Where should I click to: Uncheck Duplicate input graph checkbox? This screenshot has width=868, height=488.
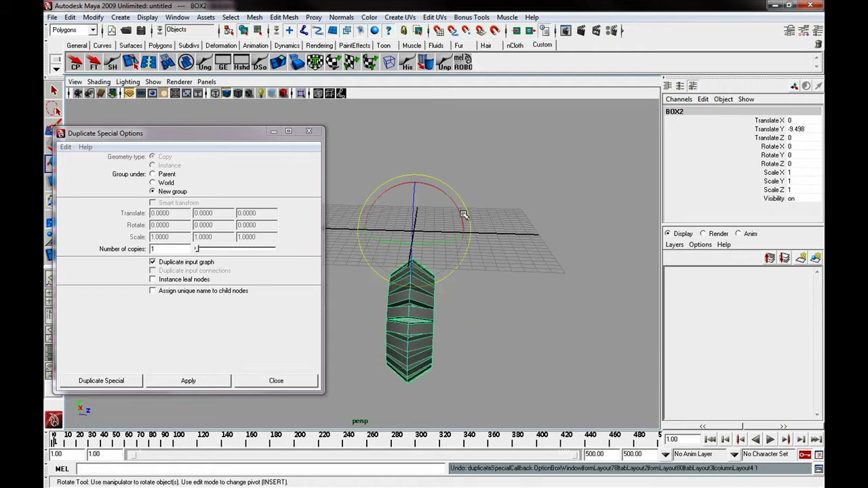(153, 262)
